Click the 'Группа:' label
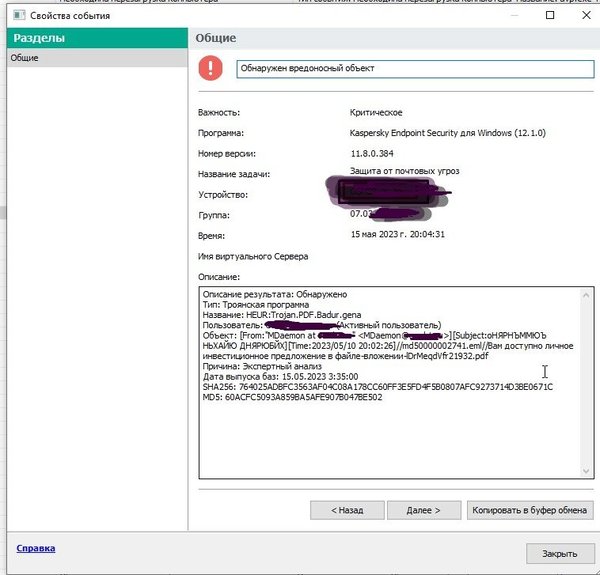 214,215
